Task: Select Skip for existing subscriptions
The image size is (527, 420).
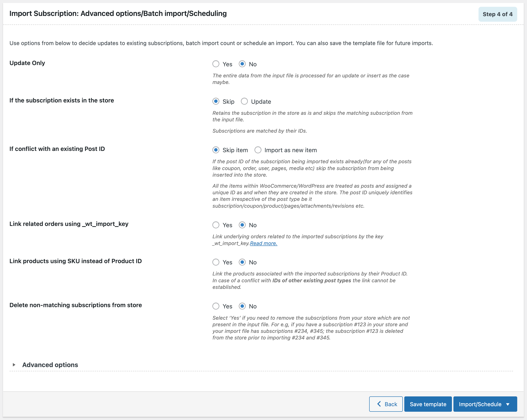Action: [216, 101]
